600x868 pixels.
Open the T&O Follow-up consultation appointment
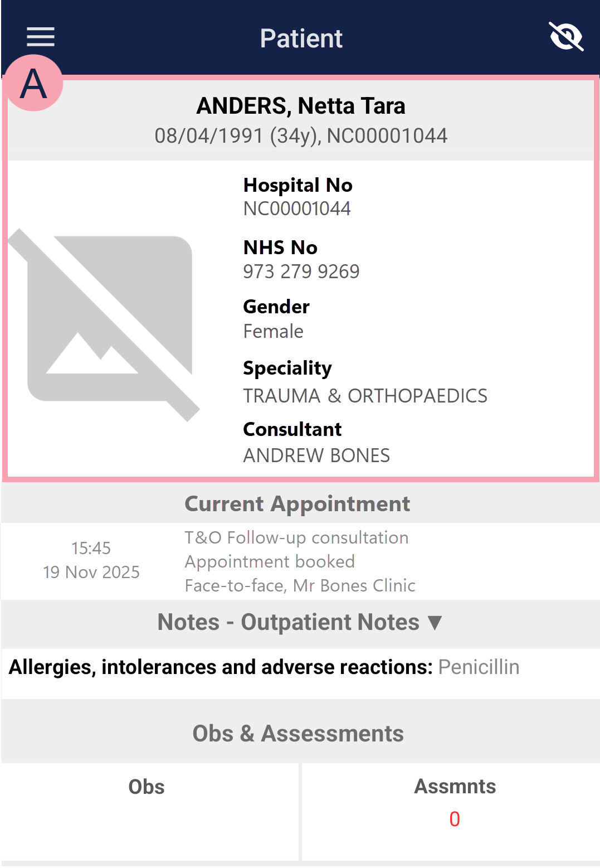[x=296, y=538]
